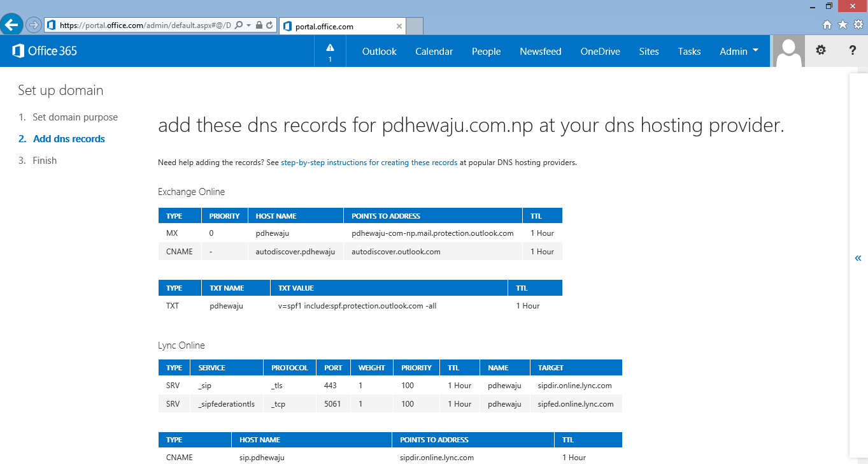Click the PROTOCOL column header
The width and height of the screenshot is (868, 464).
290,368
